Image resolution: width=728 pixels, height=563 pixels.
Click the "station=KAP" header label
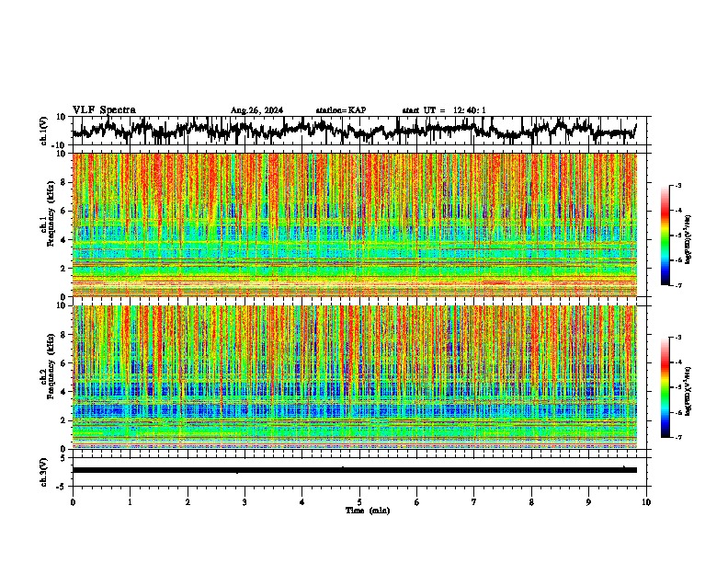click(x=341, y=110)
